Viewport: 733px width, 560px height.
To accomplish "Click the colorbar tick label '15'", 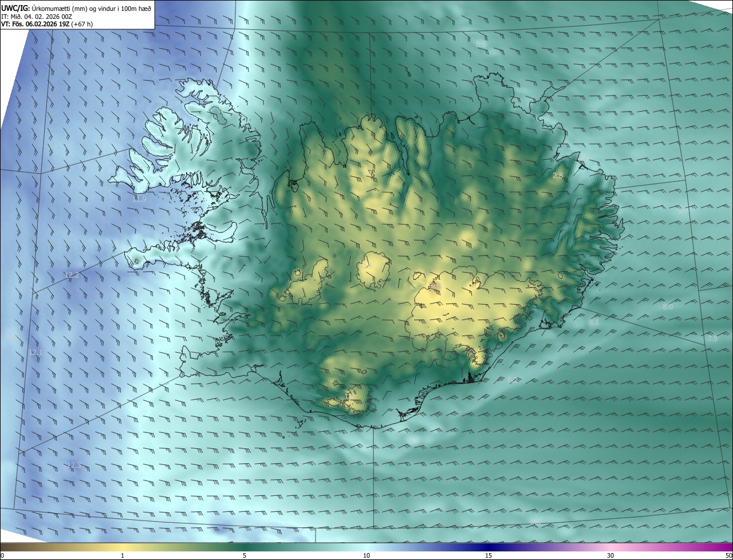I will [488, 555].
